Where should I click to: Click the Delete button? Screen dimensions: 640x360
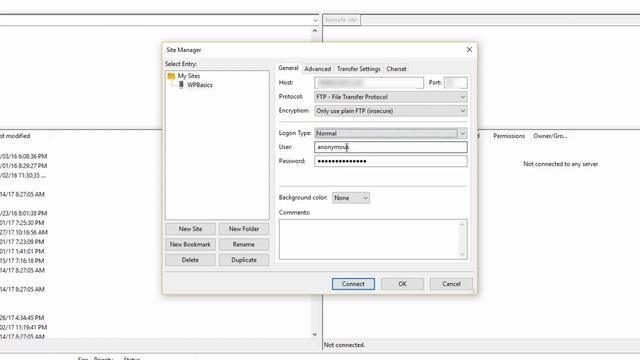(191, 260)
